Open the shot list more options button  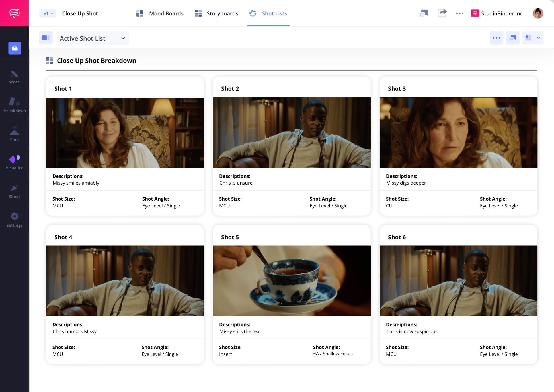[x=496, y=38]
